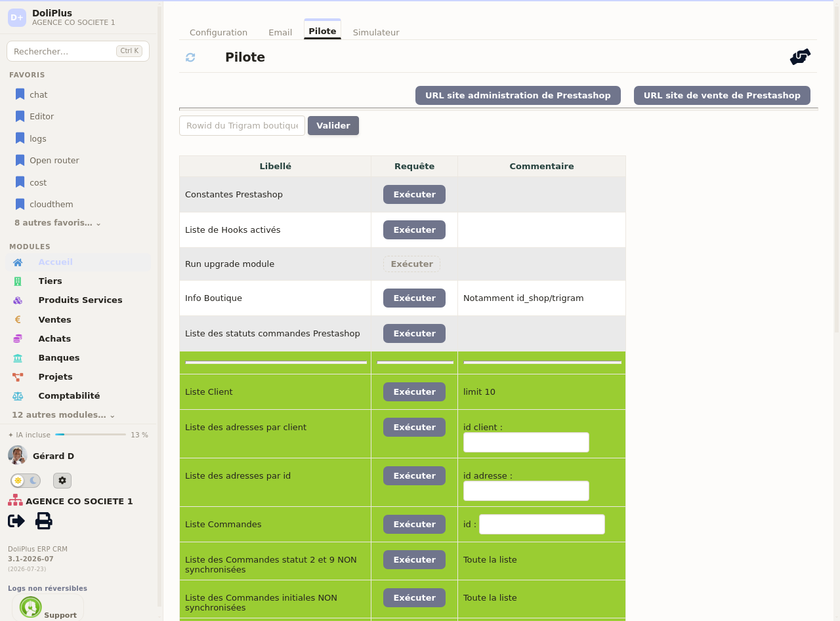Open settings gear next to theme toggle

point(62,481)
